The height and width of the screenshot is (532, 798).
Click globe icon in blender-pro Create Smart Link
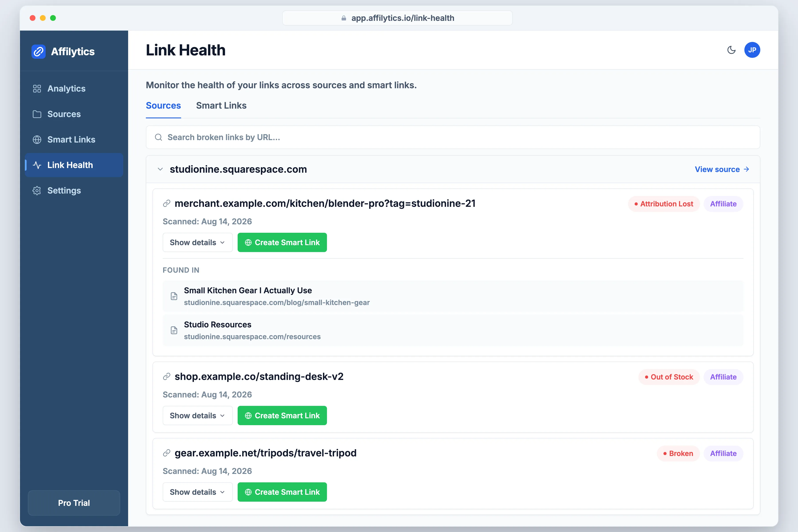[x=248, y=242]
